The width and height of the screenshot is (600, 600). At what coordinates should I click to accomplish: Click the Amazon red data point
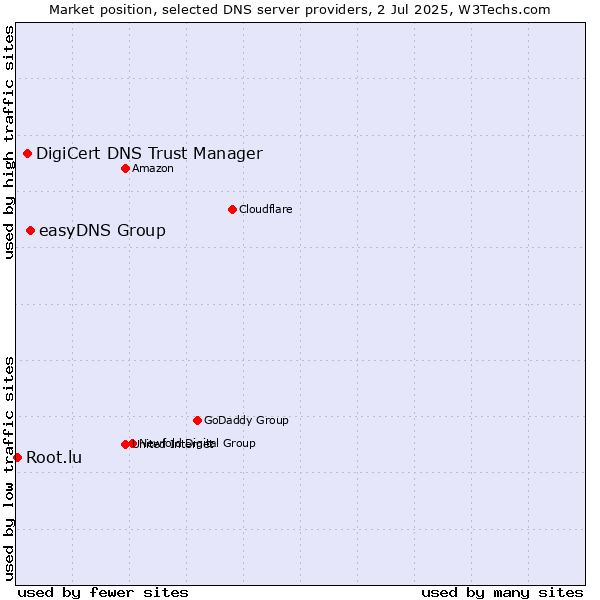pyautogui.click(x=126, y=168)
